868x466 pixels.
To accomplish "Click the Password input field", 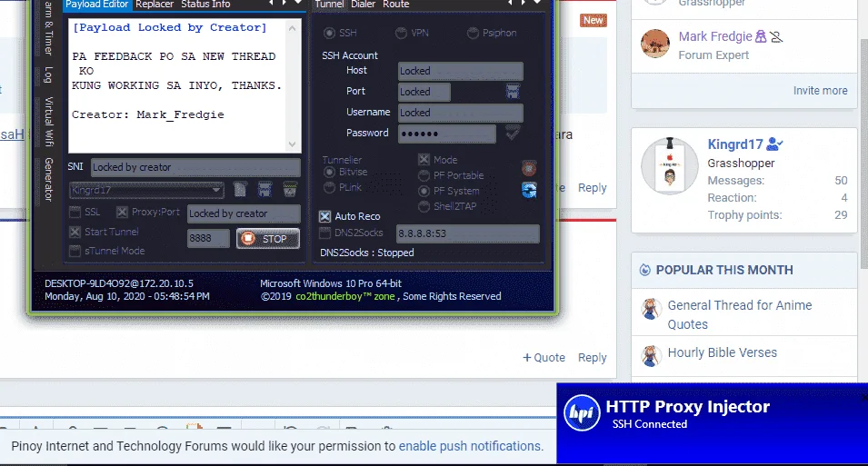I will (x=446, y=134).
